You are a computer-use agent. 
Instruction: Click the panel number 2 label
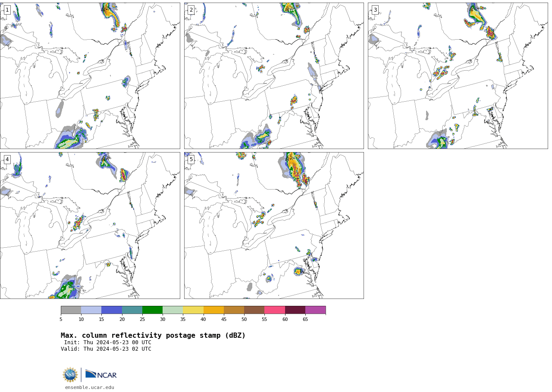pyautogui.click(x=191, y=10)
